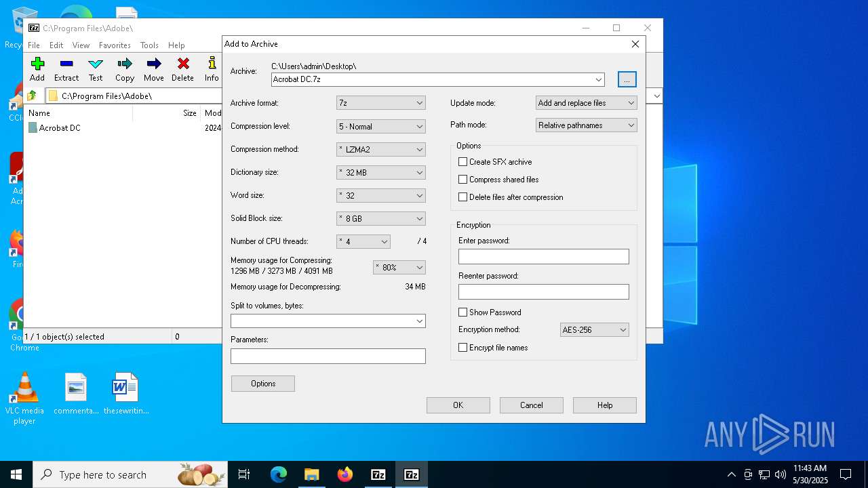Open the Dictionary size dropdown
Viewport: 868px width, 488px height.
[381, 172]
